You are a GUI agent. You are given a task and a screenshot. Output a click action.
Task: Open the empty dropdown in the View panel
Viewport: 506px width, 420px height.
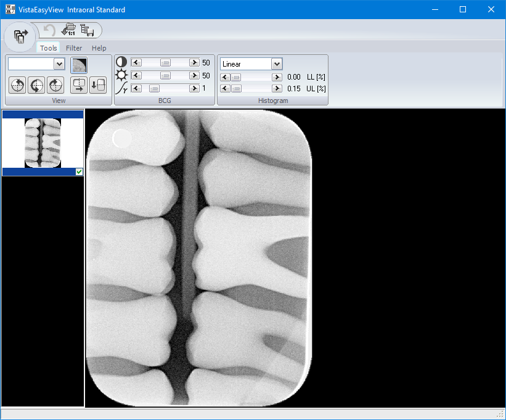coord(59,64)
